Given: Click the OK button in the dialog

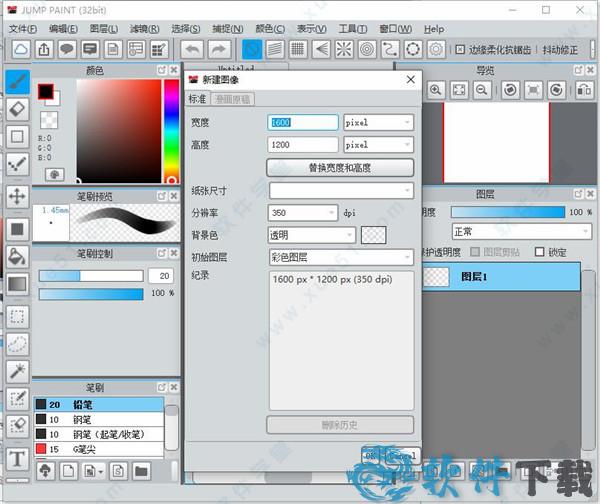Looking at the screenshot, I should tap(369, 453).
